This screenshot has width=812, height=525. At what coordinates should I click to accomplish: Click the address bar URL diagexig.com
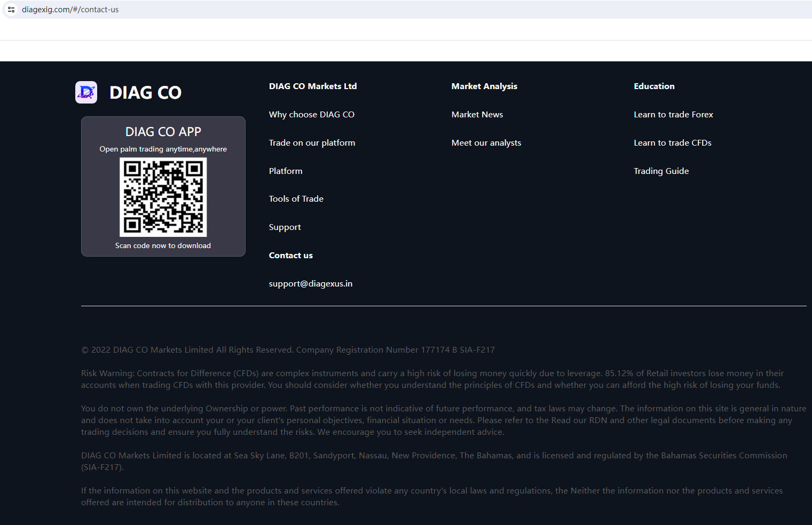click(x=70, y=10)
